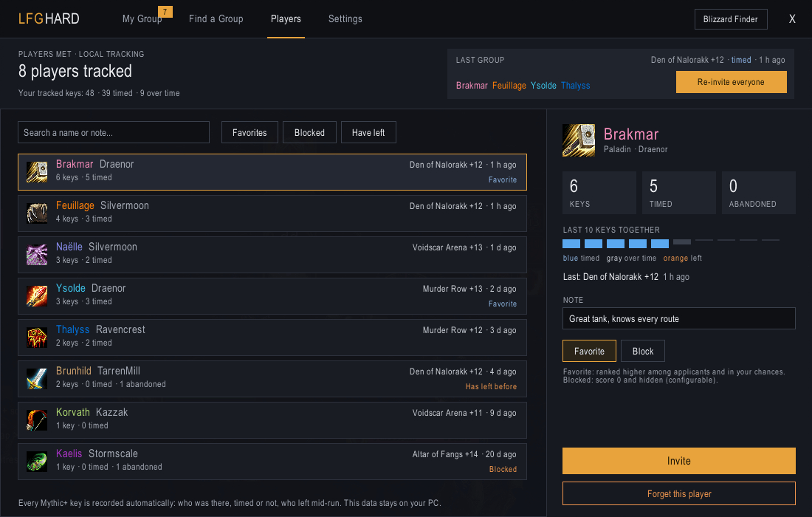
Task: Click Brakmar name in Last Group
Action: click(472, 86)
